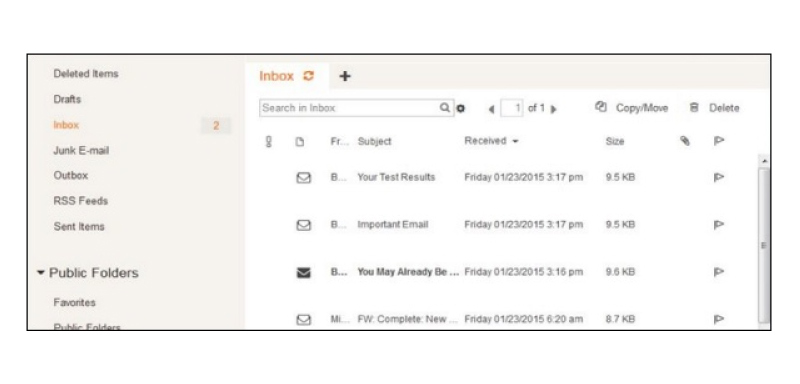Screen dimensions: 800x384
Task: Flag the Important Email message
Action: 719,225
